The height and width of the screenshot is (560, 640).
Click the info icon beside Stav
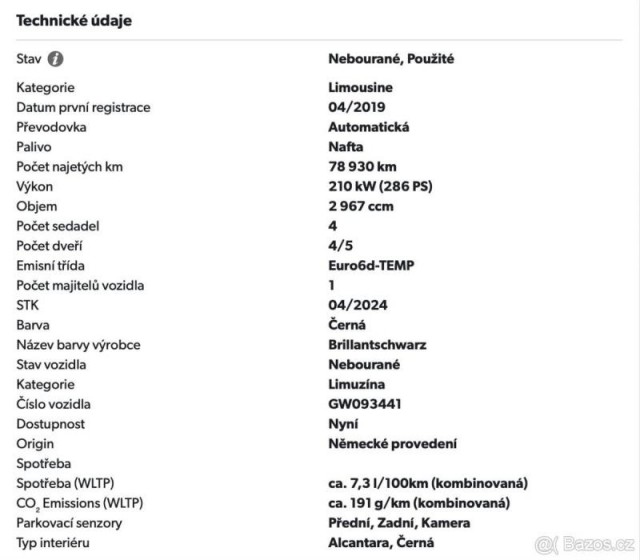point(56,59)
